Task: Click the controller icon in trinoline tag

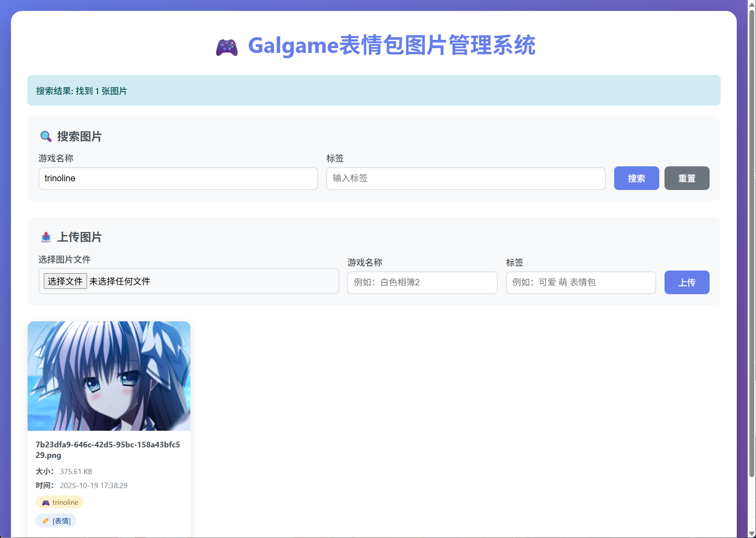Action: coord(46,503)
